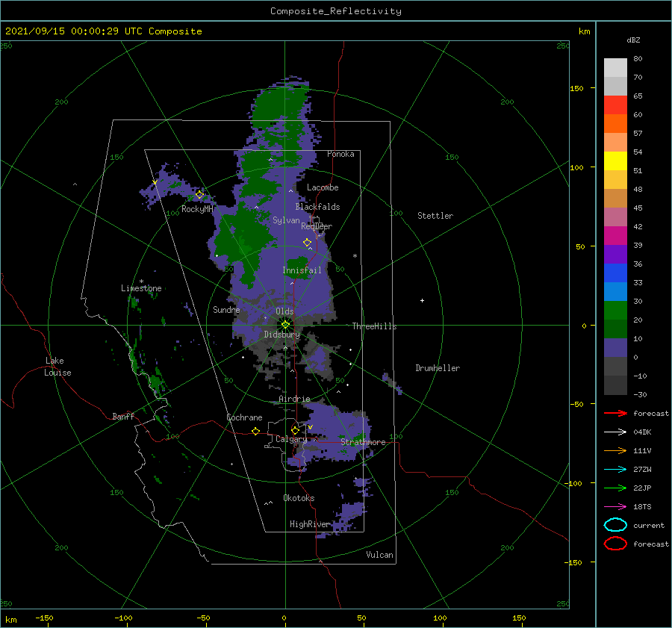Click the 50 tick on bottom km axis
Screen dimensions: 672x628
tap(361, 618)
